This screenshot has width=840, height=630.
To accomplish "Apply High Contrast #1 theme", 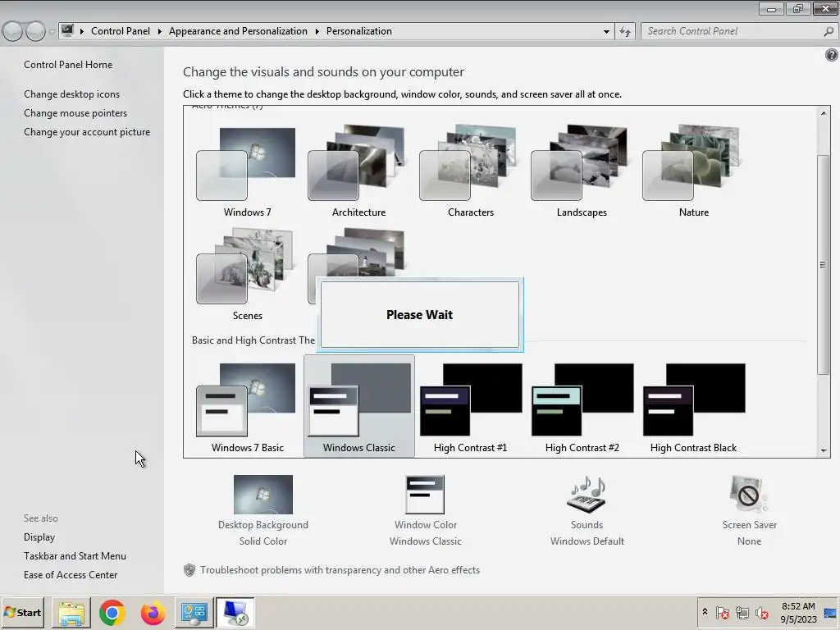I will (470, 407).
